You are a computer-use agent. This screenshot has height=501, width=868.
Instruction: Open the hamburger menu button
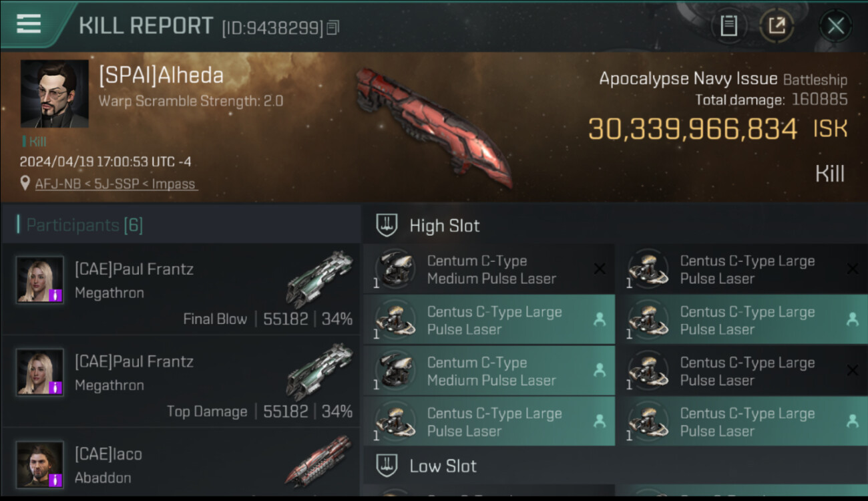click(29, 24)
